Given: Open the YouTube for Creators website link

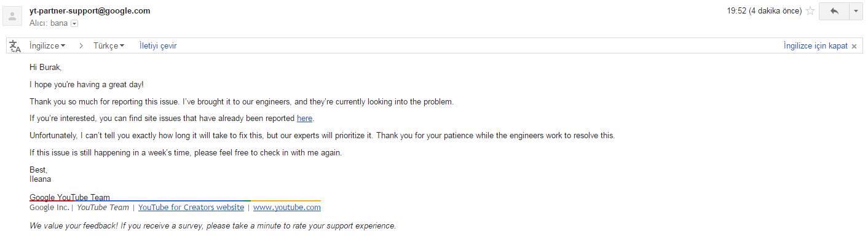Looking at the screenshot, I should click(191, 208).
